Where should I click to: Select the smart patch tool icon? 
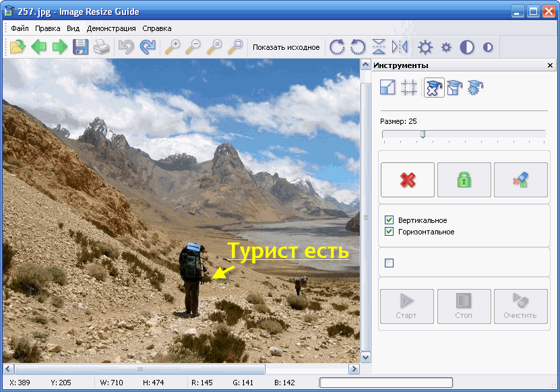coord(475,88)
